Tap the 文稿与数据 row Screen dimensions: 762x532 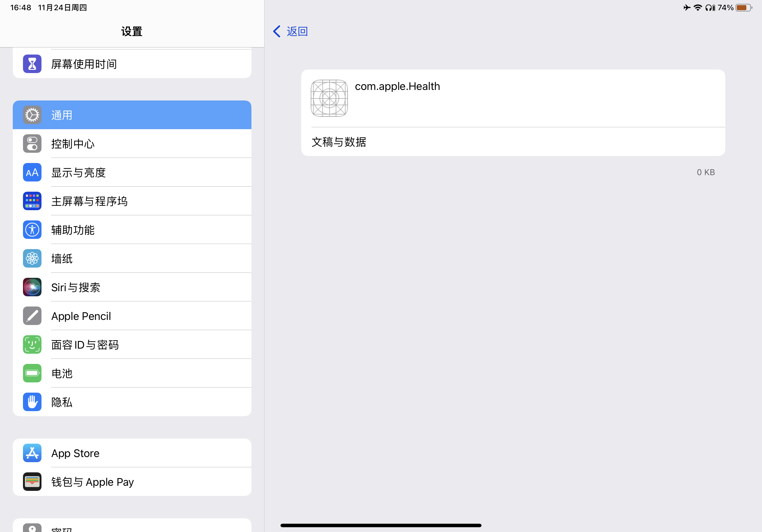[x=513, y=142]
